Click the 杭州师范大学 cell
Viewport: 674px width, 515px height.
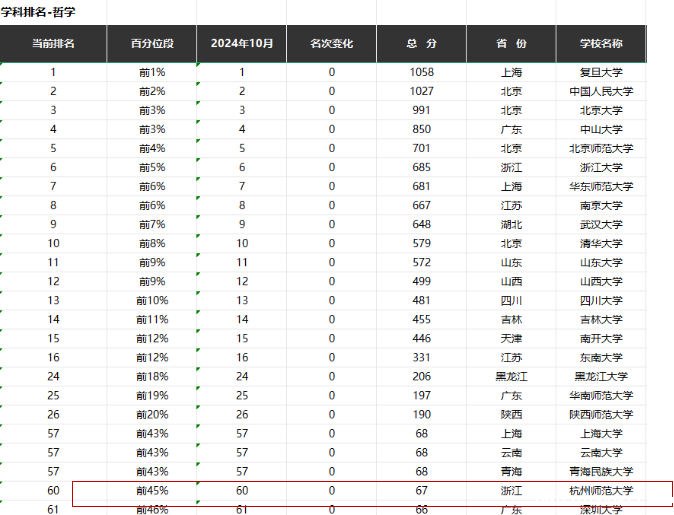601,491
